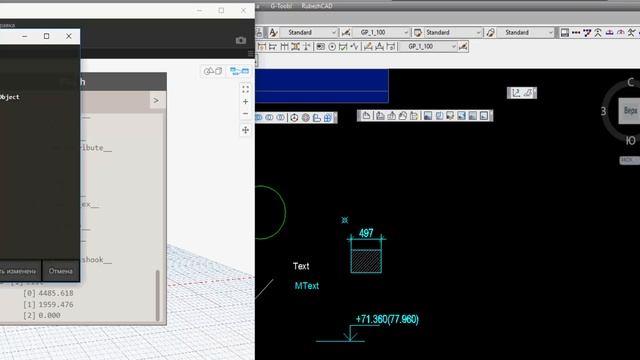This screenshot has width=640, height=360.
Task: Click the З compass direction on ViewCube
Action: [x=603, y=111]
